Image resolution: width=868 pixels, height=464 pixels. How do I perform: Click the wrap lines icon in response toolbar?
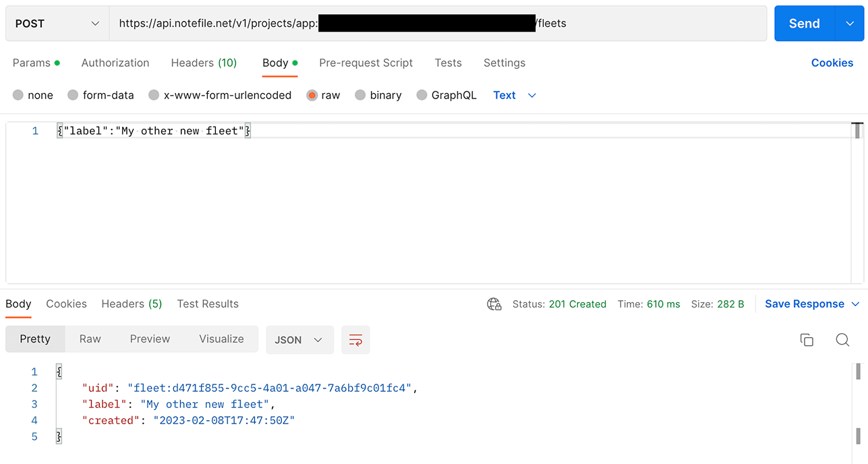coord(355,340)
